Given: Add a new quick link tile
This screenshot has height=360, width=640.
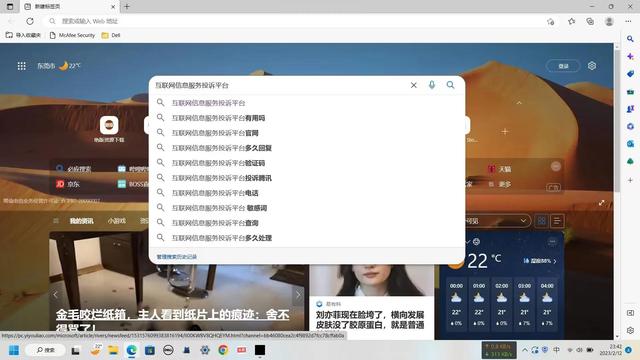Looking at the screenshot, I should (x=505, y=131).
